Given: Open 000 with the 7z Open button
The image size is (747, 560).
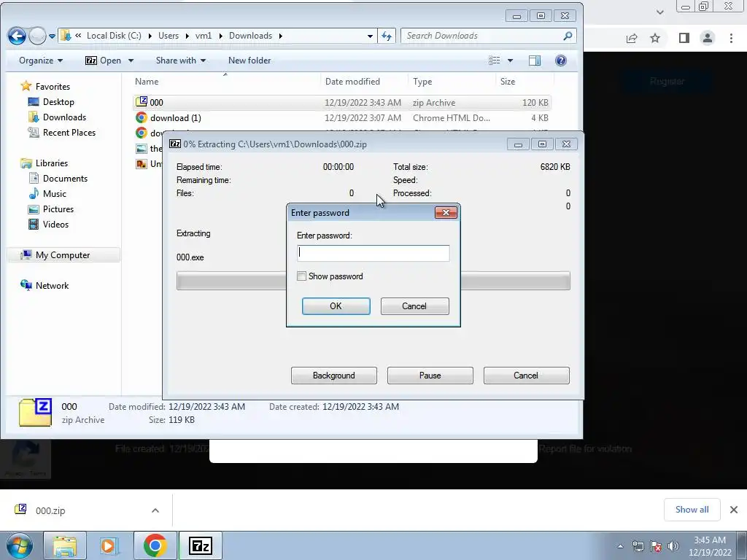Looking at the screenshot, I should [103, 61].
